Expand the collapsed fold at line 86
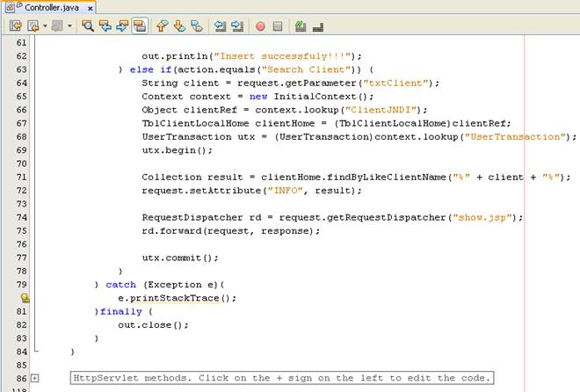This screenshot has width=580, height=392. (x=34, y=378)
